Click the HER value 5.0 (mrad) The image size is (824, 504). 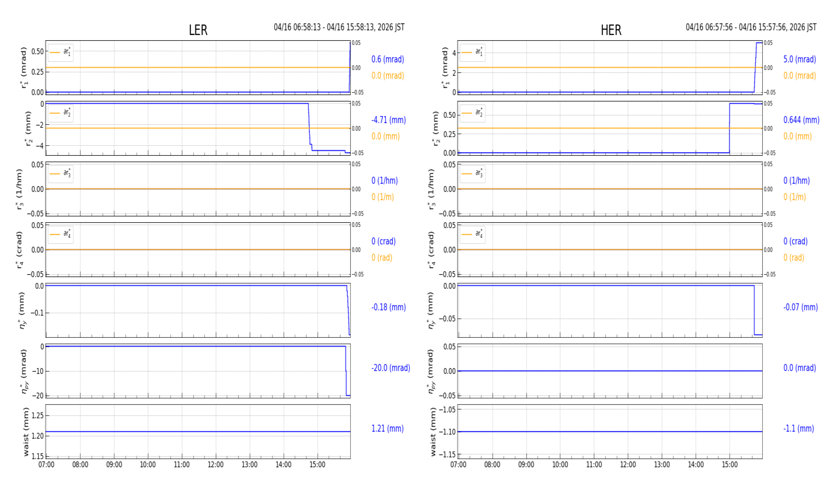coord(799,59)
